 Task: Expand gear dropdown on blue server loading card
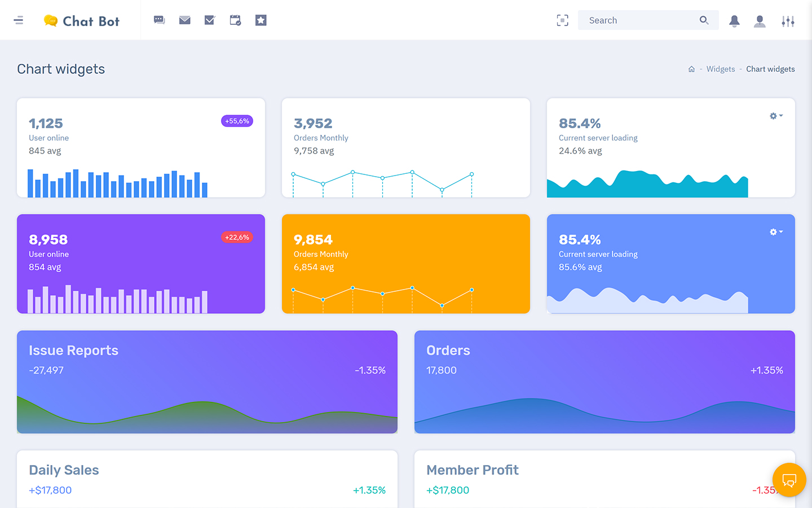pos(776,232)
